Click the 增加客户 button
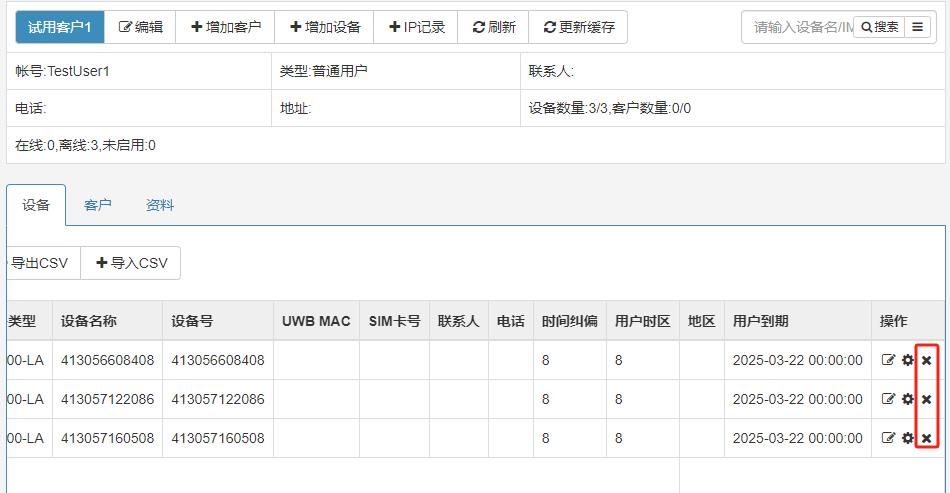The width and height of the screenshot is (950, 493). pos(225,27)
